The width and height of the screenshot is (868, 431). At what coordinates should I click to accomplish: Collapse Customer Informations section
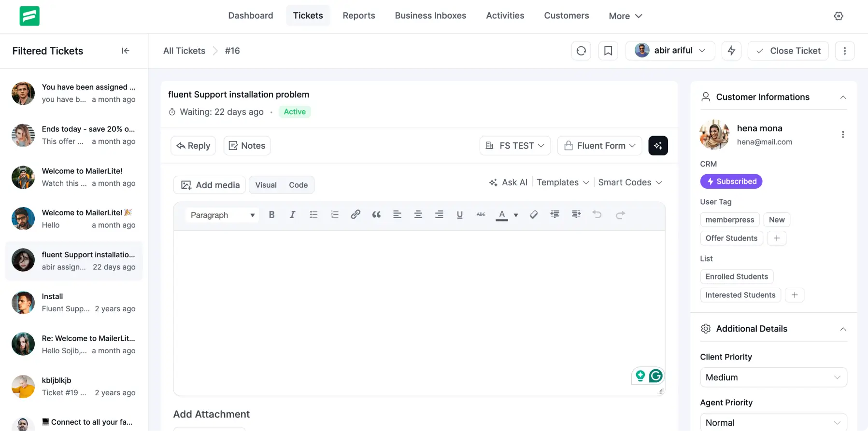843,97
